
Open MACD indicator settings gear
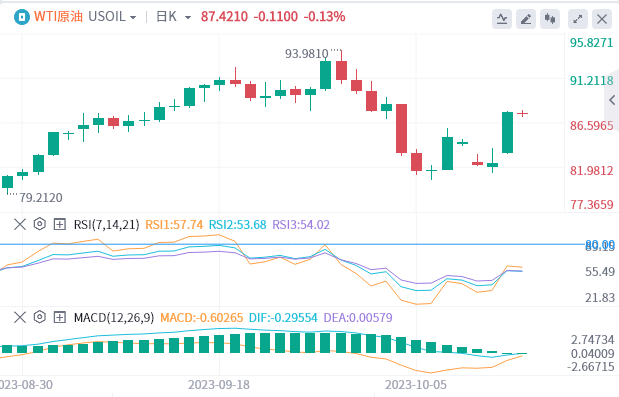tap(39, 317)
